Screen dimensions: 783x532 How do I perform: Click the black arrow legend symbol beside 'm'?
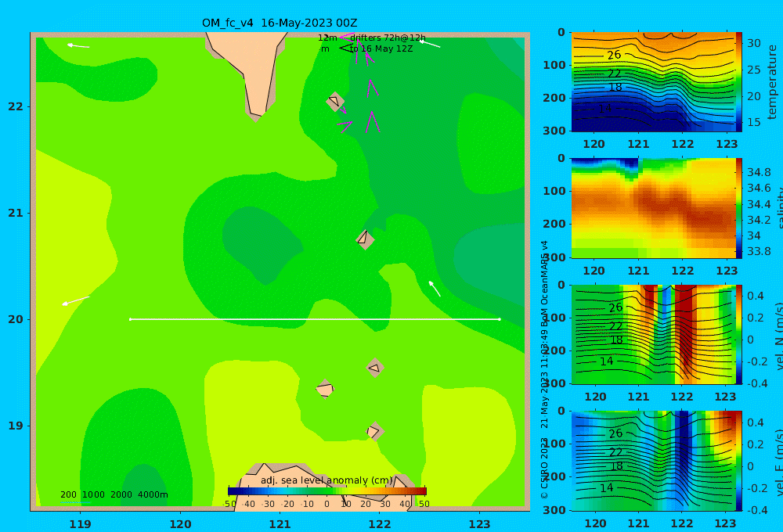pos(345,49)
